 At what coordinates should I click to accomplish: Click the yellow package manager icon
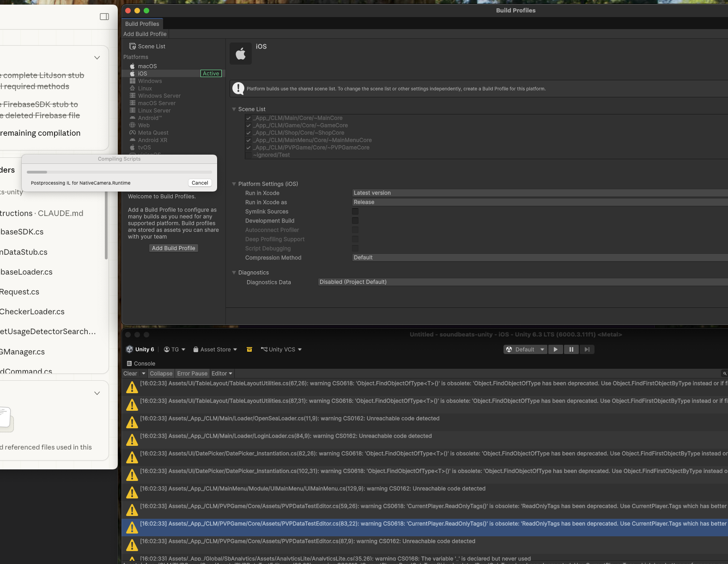(x=249, y=349)
